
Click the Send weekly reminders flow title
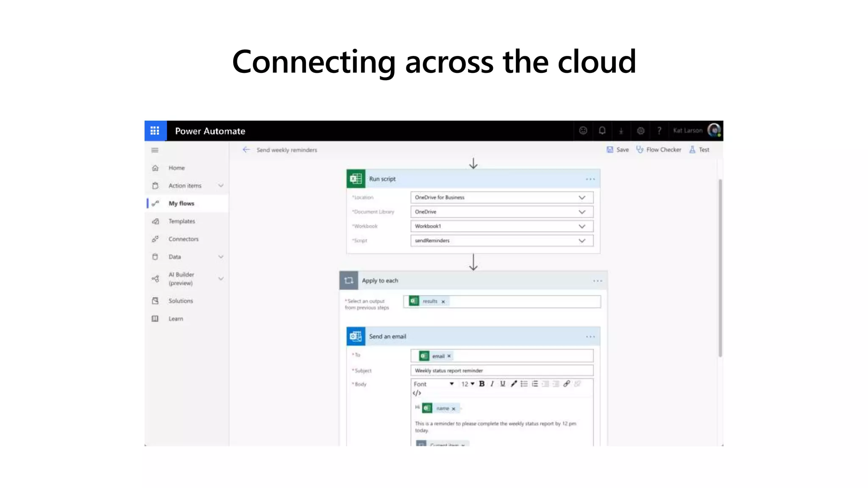point(287,150)
